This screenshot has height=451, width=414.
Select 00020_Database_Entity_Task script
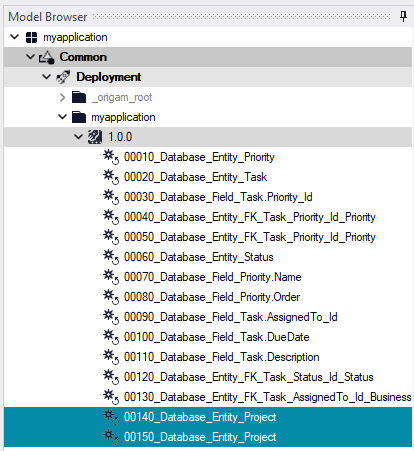click(x=195, y=177)
